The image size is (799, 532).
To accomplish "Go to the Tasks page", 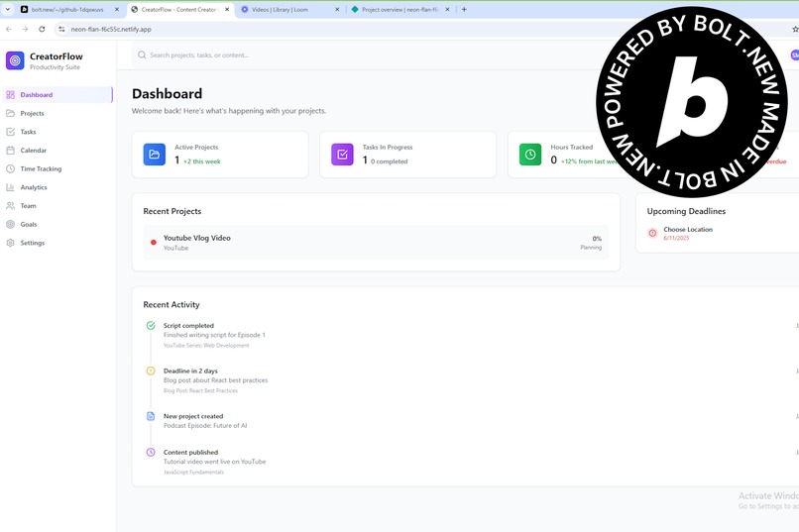I will click(57, 132).
